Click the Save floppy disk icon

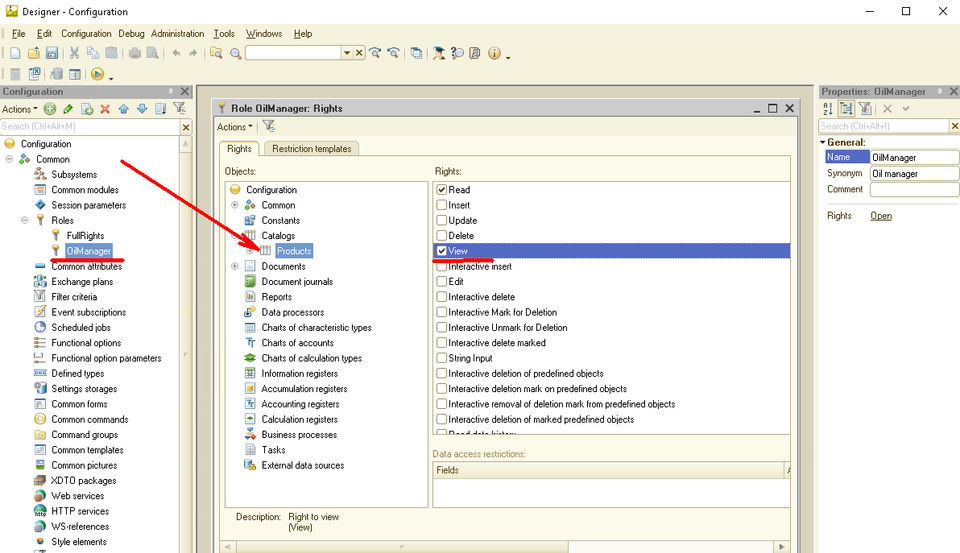pyautogui.click(x=51, y=53)
